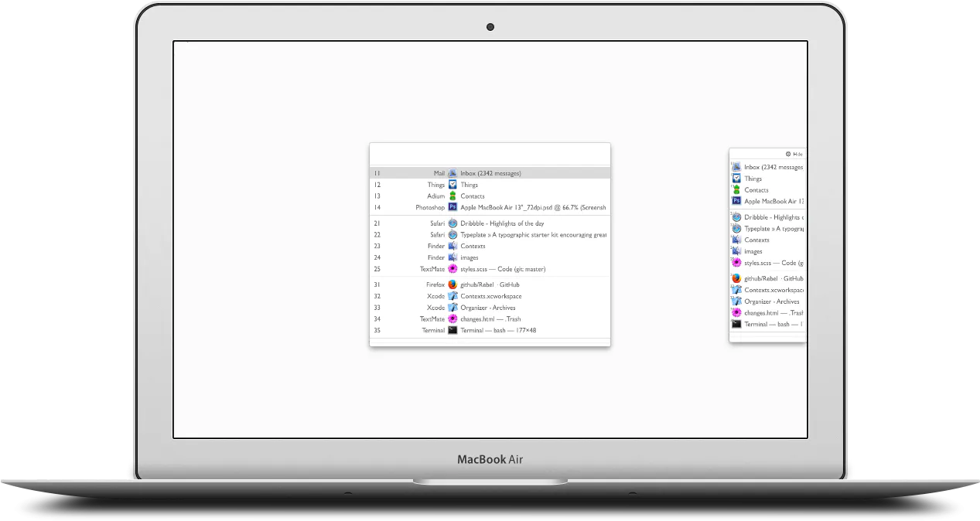Click the Photoshop Ps icon in the center panel
980x521 pixels.
point(452,207)
